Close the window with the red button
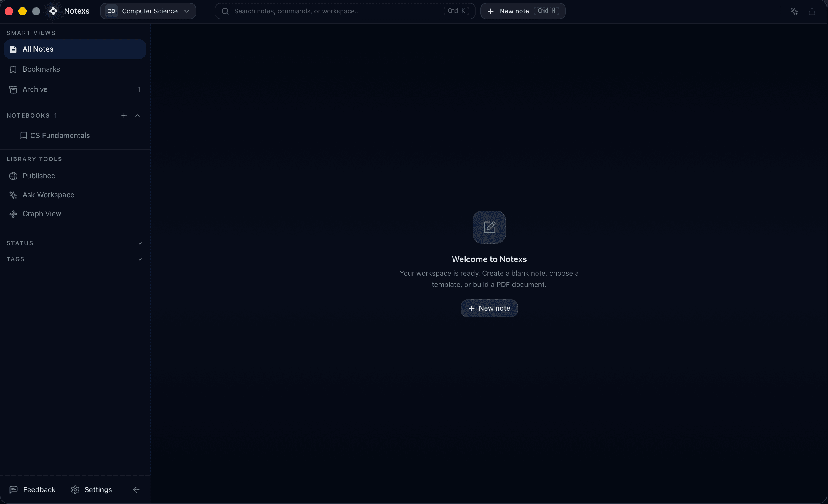This screenshot has width=828, height=504. pos(9,12)
